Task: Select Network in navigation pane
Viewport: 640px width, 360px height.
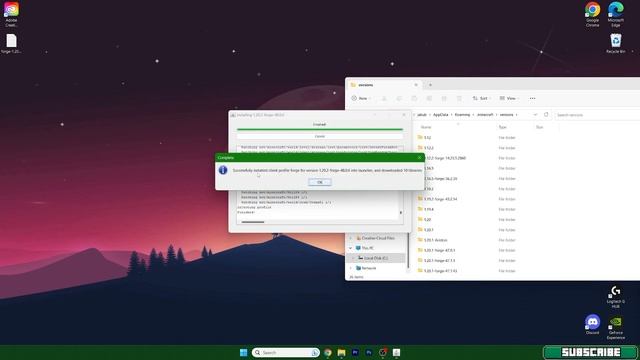Action: (x=369, y=268)
